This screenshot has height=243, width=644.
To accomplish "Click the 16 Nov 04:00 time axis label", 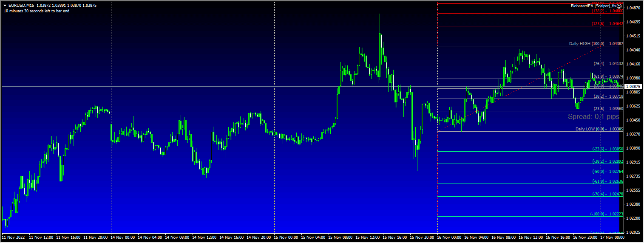I will coord(477,237).
